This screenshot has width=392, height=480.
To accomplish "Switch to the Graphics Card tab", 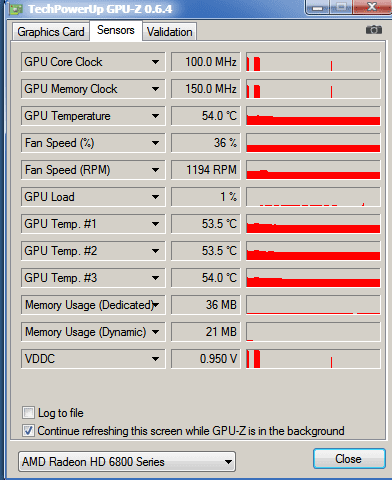I will click(x=51, y=32).
